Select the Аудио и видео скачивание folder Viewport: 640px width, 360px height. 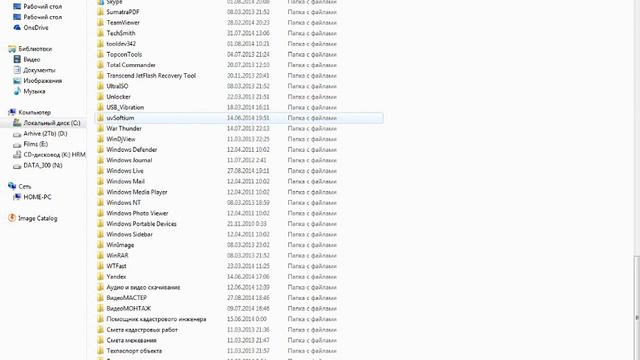point(143,287)
